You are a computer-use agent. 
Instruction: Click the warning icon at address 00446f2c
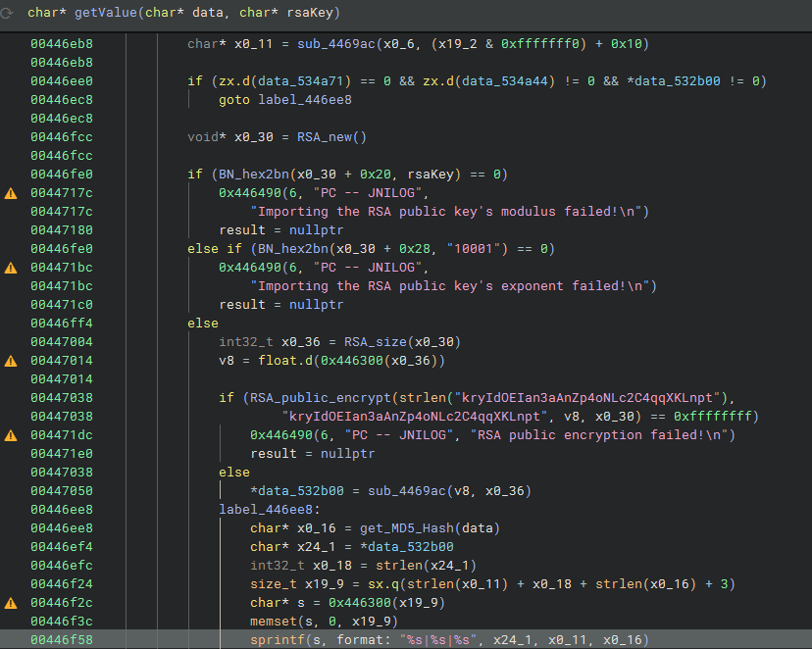(12, 603)
